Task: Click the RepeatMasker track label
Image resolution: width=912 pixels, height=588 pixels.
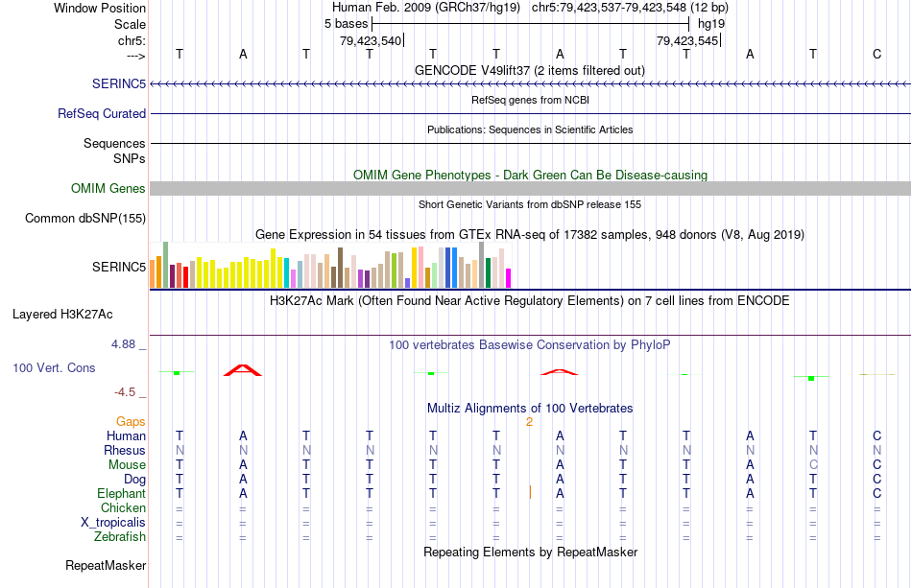Action: coord(106,565)
